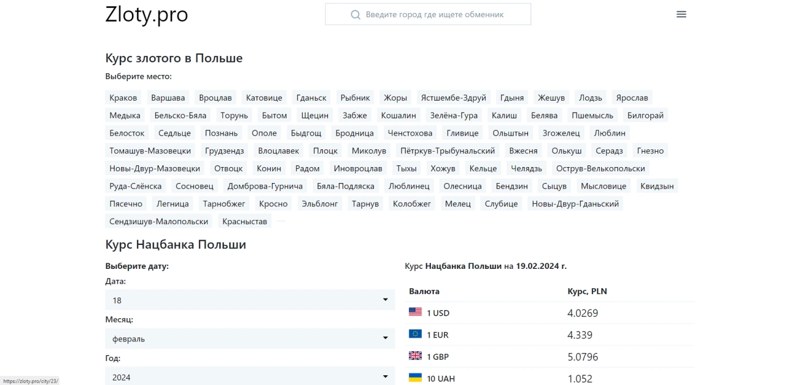This screenshot has width=800, height=385.
Task: Pick the Жешув location tag
Action: pyautogui.click(x=551, y=97)
